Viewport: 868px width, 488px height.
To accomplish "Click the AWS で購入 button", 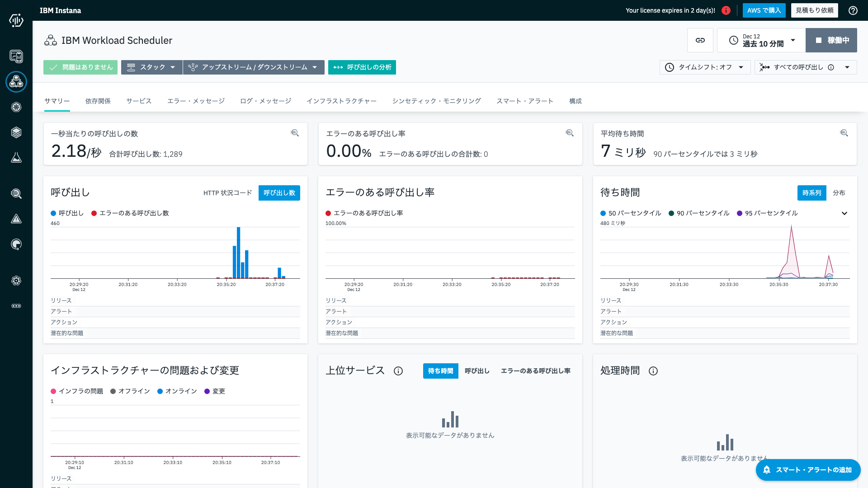I will (x=764, y=10).
